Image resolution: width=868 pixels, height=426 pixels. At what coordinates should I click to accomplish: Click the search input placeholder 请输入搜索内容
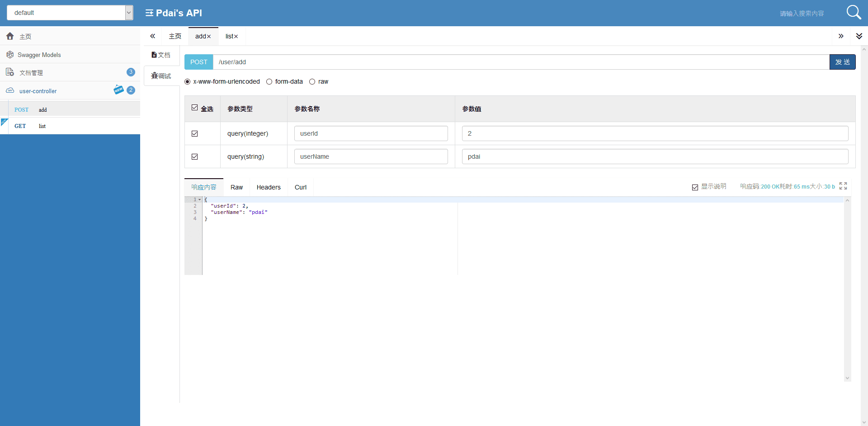tap(802, 13)
